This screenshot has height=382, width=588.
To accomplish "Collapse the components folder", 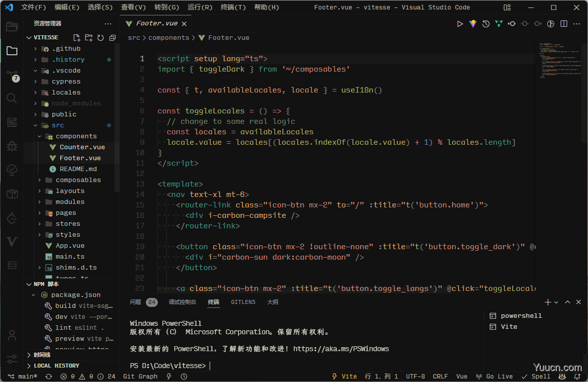I will pyautogui.click(x=39, y=136).
